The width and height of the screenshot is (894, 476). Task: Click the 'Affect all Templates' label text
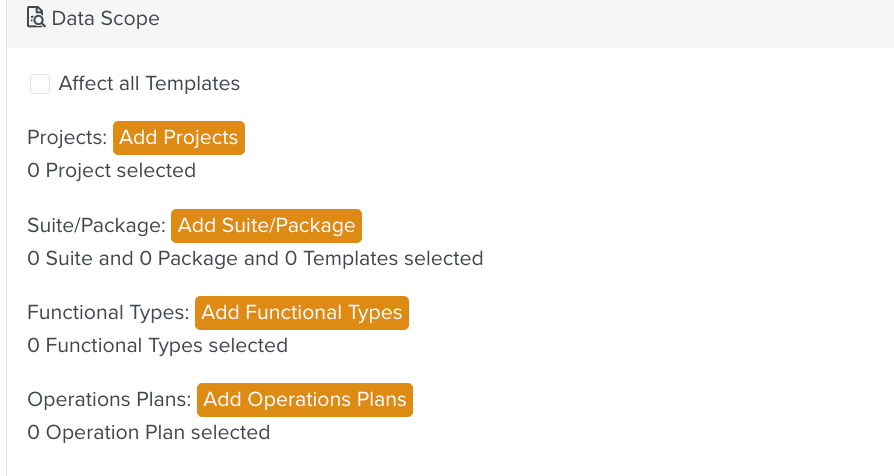pos(149,84)
